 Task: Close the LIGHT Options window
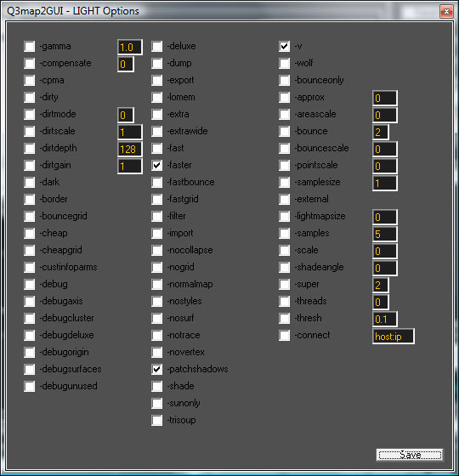pyautogui.click(x=446, y=12)
